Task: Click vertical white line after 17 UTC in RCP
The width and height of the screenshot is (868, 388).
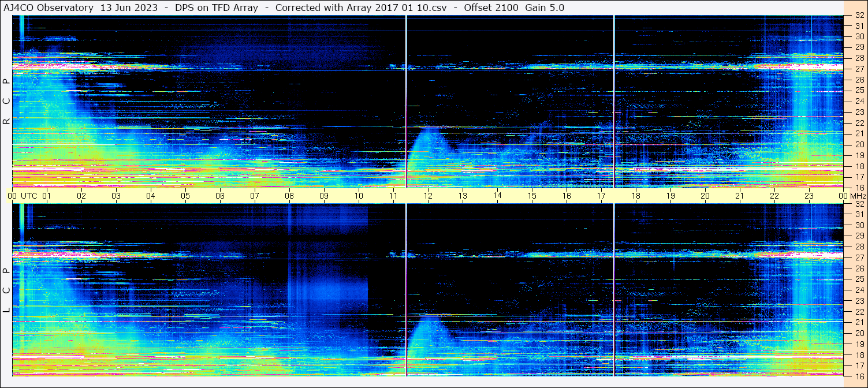Action: tap(614, 101)
